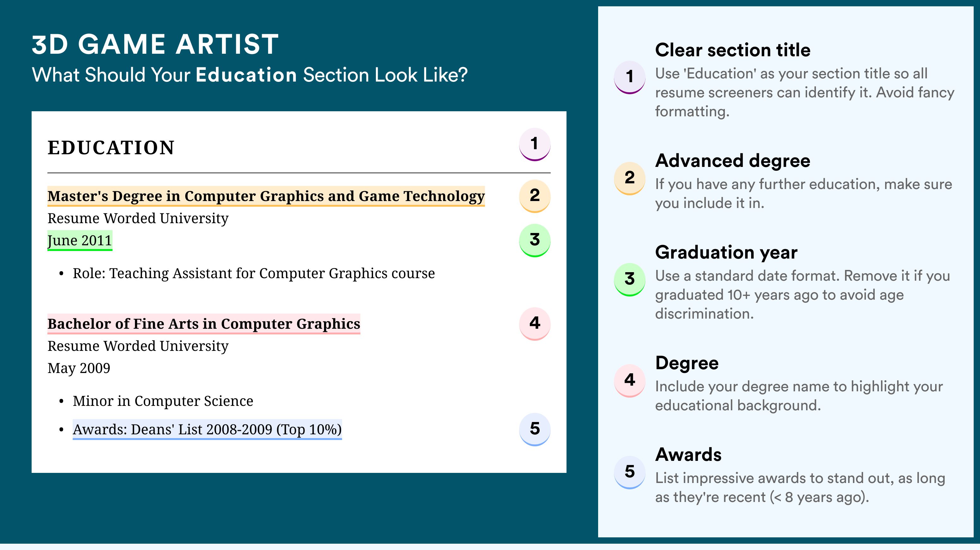Viewport: 980px width, 550px height.
Task: Click the orange badge 2 beside Master's Degree line
Action: pos(535,196)
